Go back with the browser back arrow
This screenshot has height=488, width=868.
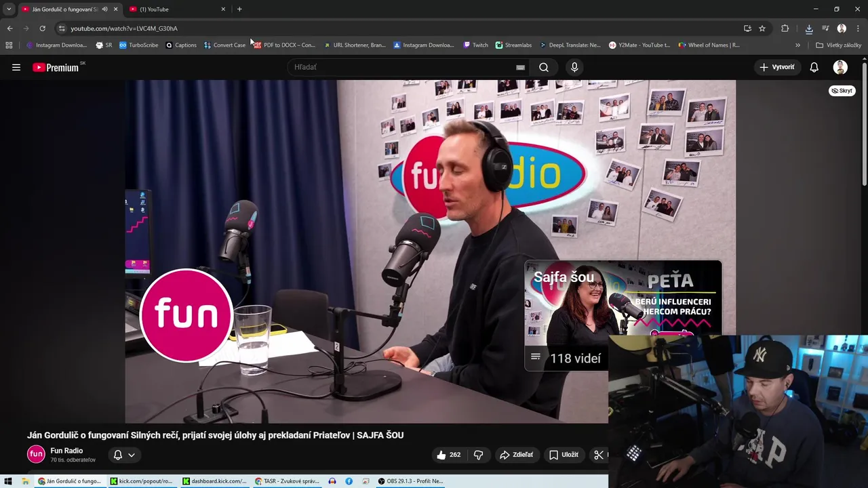point(9,28)
